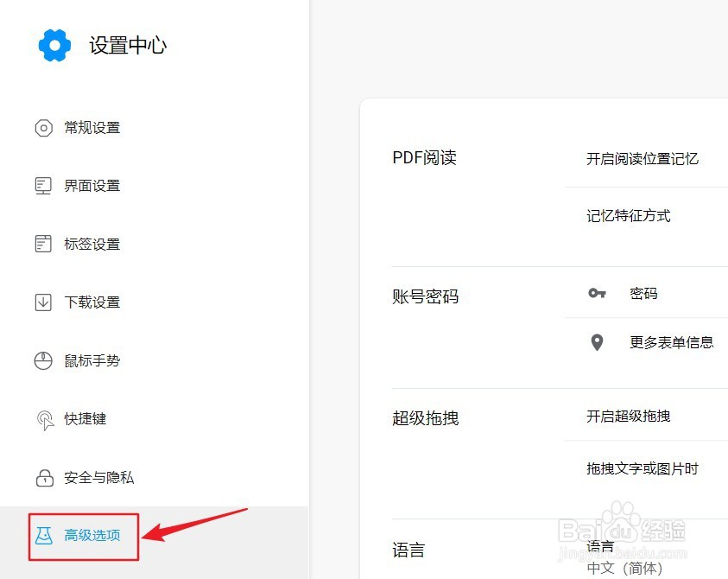This screenshot has width=728, height=579.
Task: Enable 开启阅读位置记忆 under PDF阅读
Action: coord(643,158)
